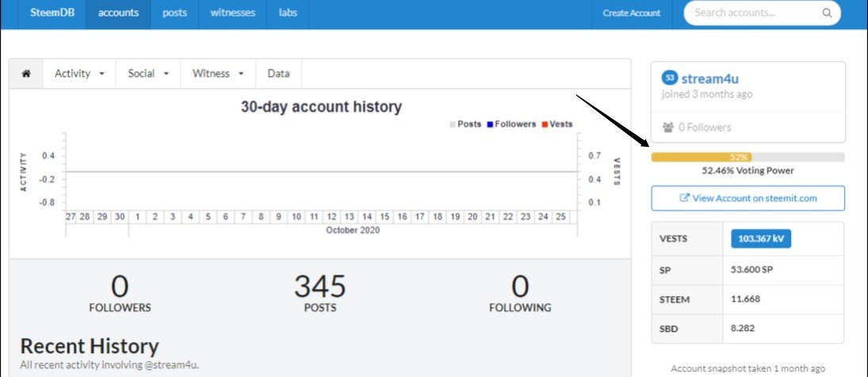The width and height of the screenshot is (868, 377).
Task: Click the reputation badge 53 icon
Action: (x=670, y=78)
